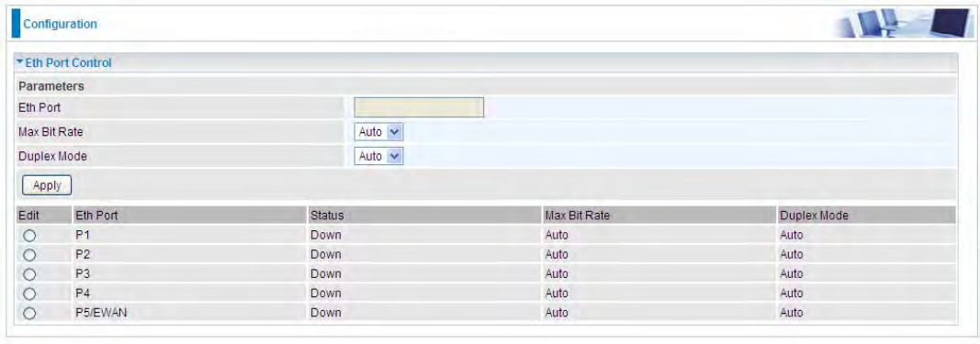The width and height of the screenshot is (980, 344).
Task: Click the Down status of port P5/EWAN
Action: pyautogui.click(x=326, y=312)
